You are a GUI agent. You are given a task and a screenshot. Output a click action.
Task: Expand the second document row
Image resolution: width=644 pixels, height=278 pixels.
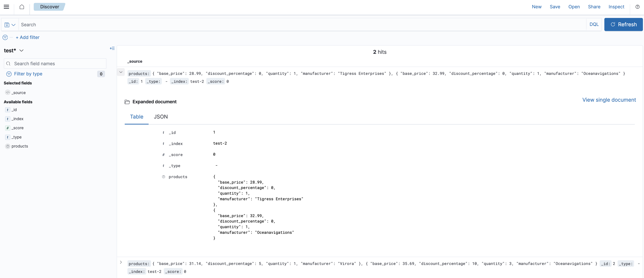click(121, 262)
